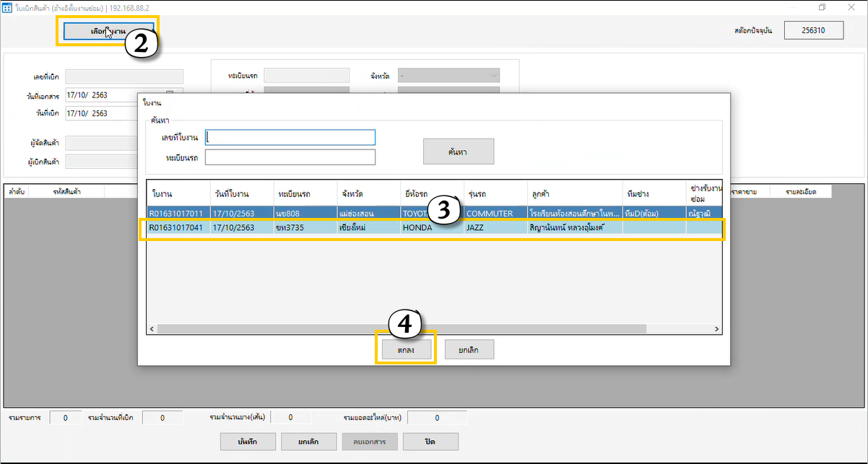
Task: Open the วันที่เอกสาร calendar picker
Action: (x=170, y=95)
